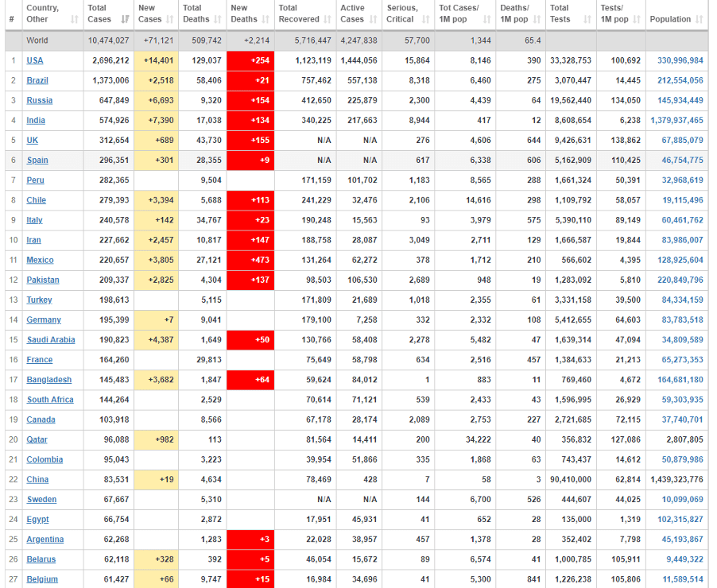Open Russia population 145,934,449 link
The image size is (717, 588).
(680, 101)
